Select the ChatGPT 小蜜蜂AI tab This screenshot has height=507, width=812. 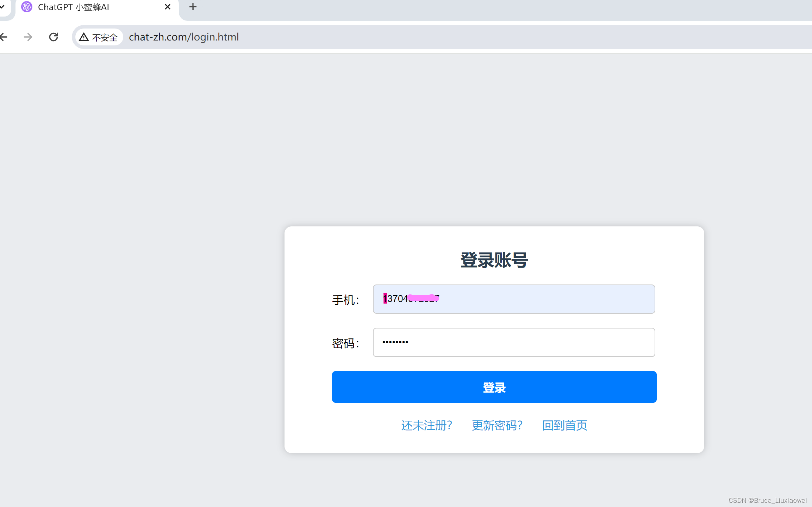point(97,8)
